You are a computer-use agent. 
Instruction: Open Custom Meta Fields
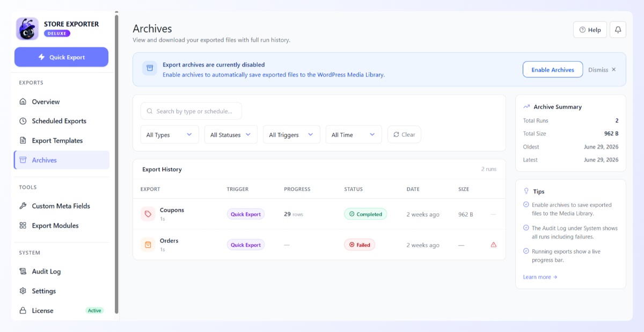point(62,206)
